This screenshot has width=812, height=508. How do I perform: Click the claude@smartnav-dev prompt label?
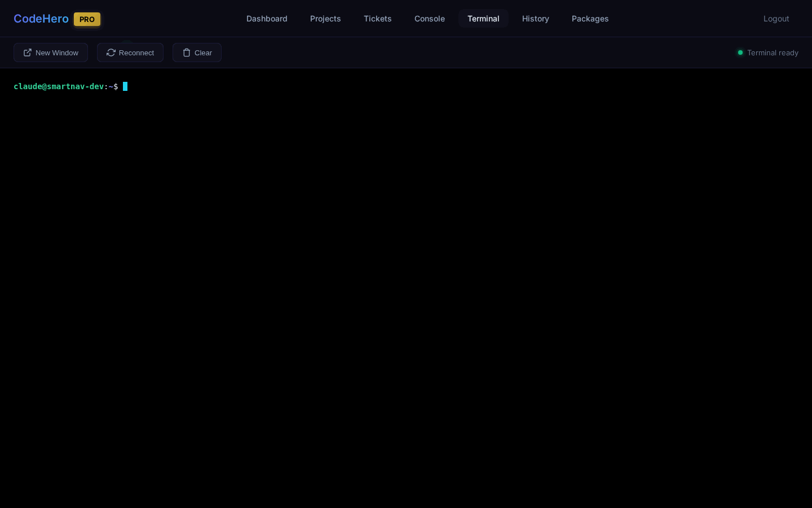[59, 86]
